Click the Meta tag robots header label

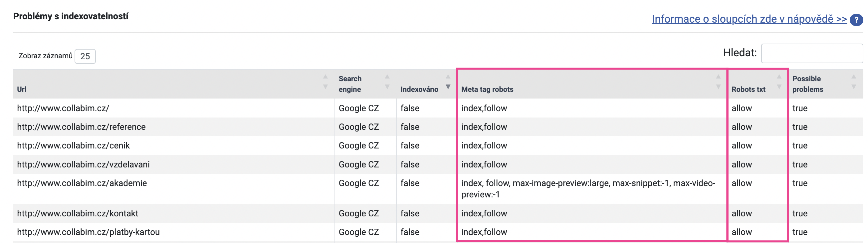487,89
